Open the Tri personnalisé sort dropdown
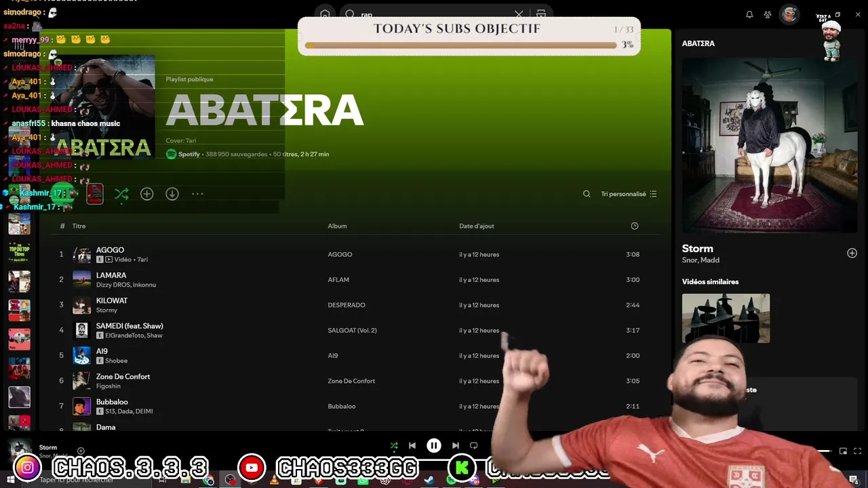The image size is (868, 488). (x=629, y=194)
